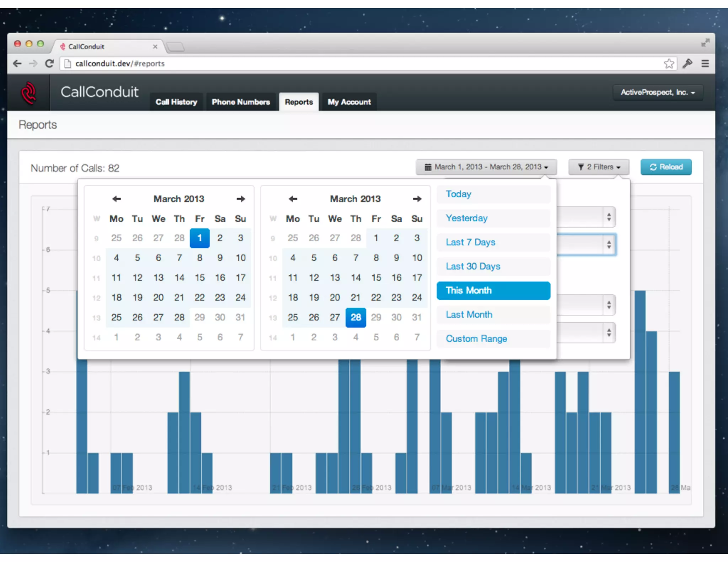Open the March 2013 date range dropdown
728x562 pixels.
[x=486, y=167]
